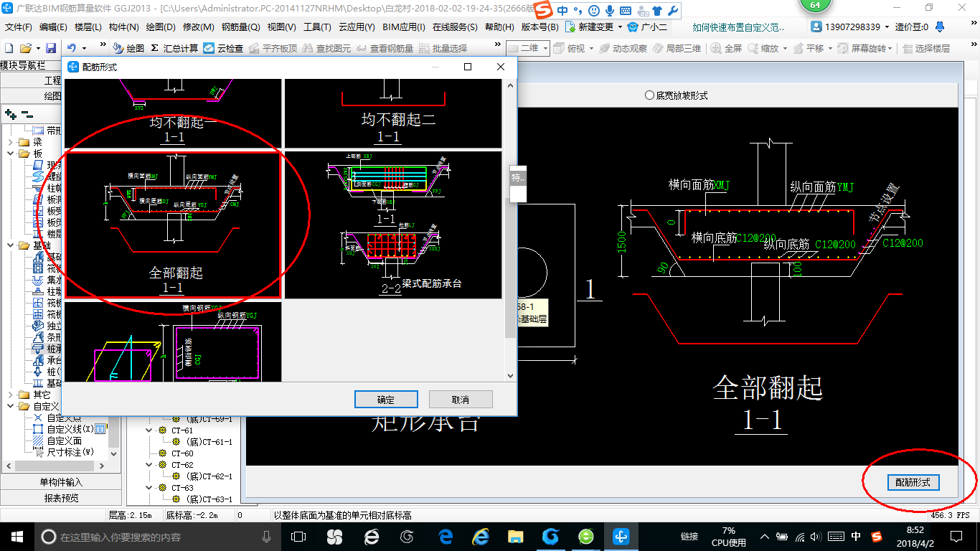
Task: Click the open folder icon in toolbar
Action: click(25, 48)
